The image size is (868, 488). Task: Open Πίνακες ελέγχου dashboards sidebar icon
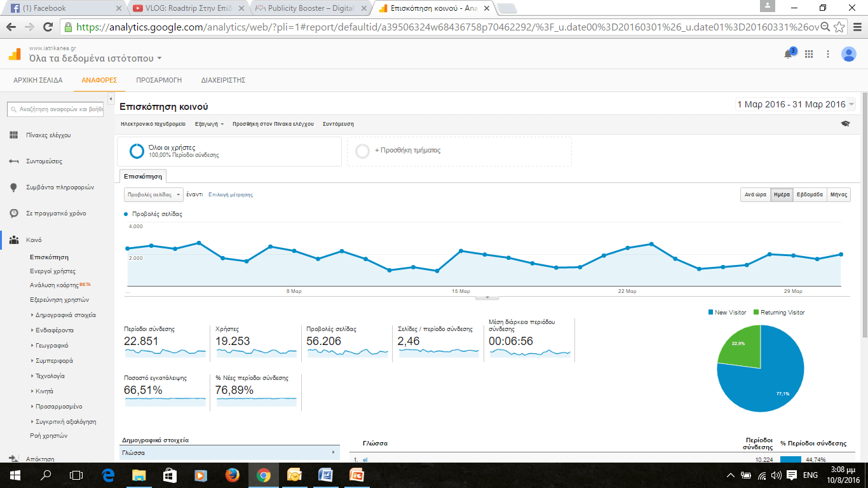point(14,135)
